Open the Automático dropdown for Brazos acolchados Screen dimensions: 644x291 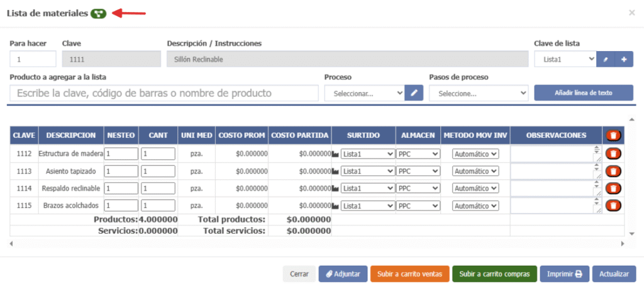coord(475,206)
